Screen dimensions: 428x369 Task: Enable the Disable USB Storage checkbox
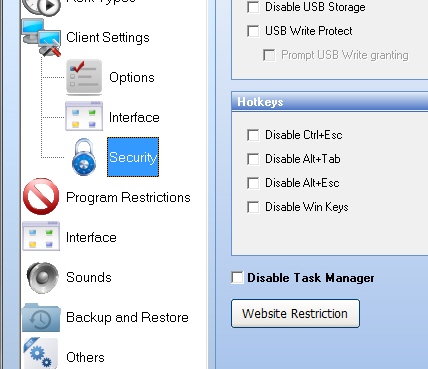coord(253,7)
